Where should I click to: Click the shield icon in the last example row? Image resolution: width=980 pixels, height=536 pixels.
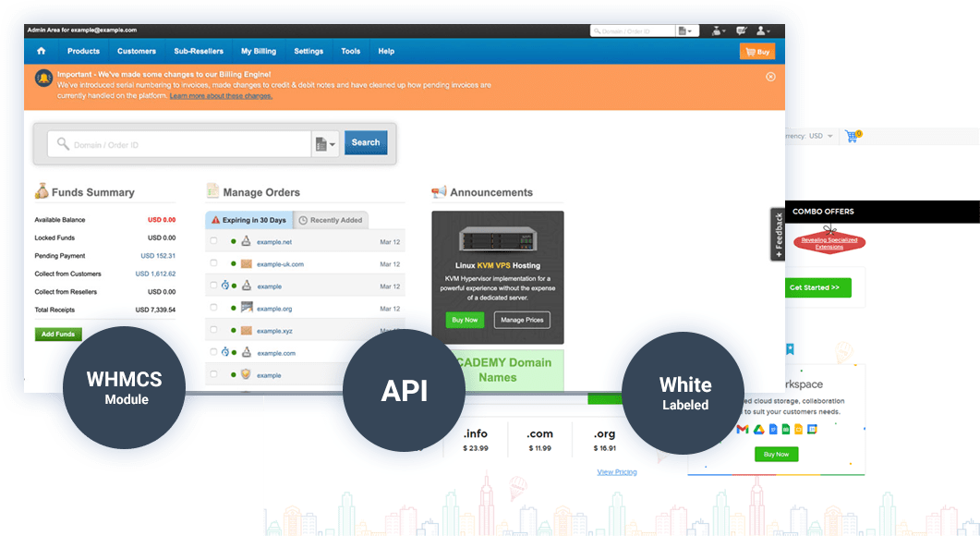247,374
